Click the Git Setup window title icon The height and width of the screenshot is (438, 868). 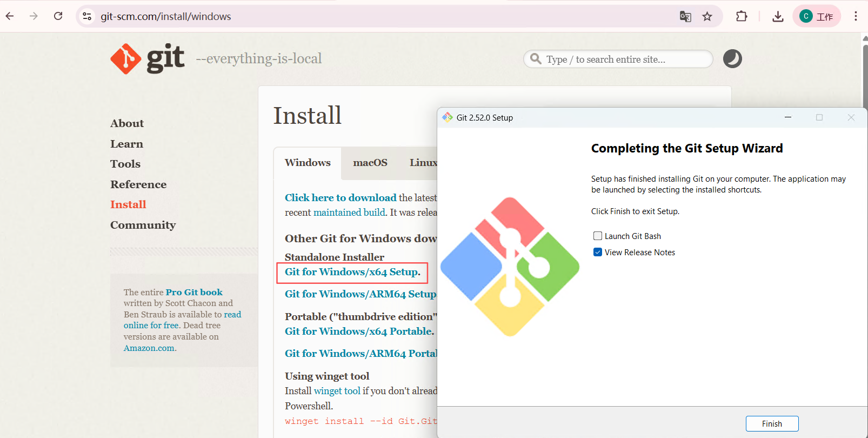tap(448, 117)
